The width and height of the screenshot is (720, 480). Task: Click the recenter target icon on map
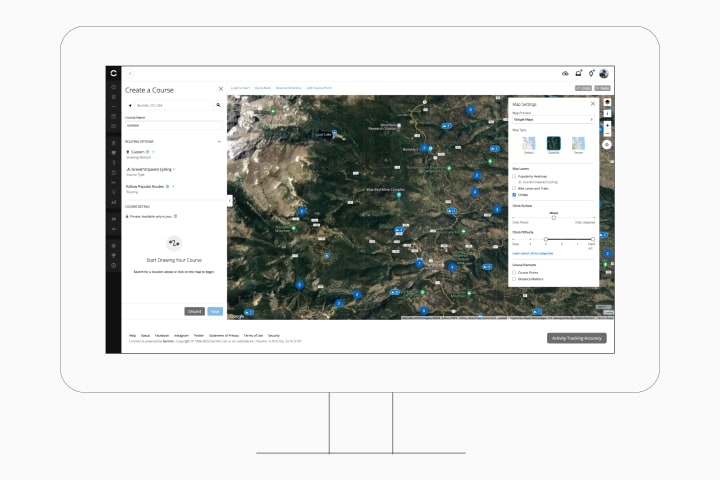[x=607, y=145]
